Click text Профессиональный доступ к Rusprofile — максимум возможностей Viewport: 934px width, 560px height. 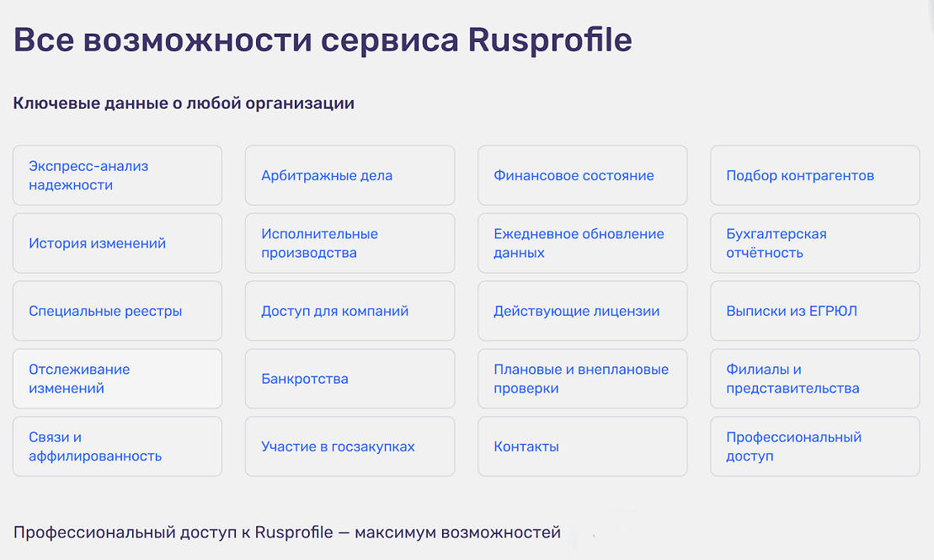[x=287, y=532]
